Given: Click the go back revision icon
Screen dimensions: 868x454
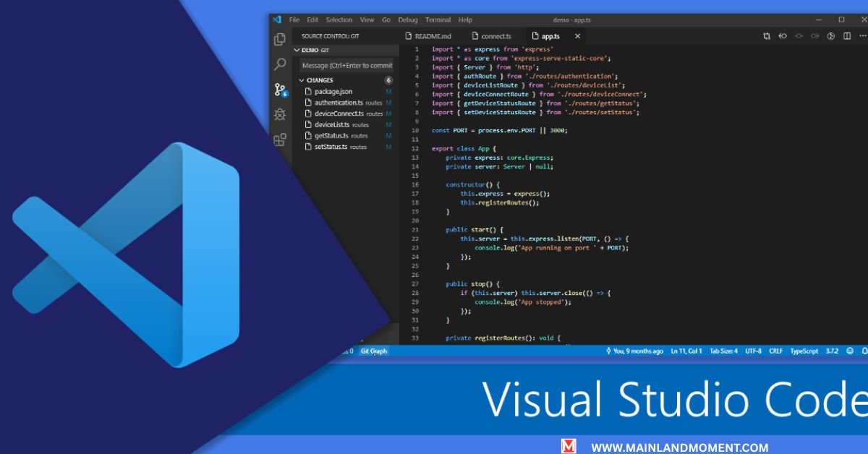Looking at the screenshot, I should tap(783, 35).
